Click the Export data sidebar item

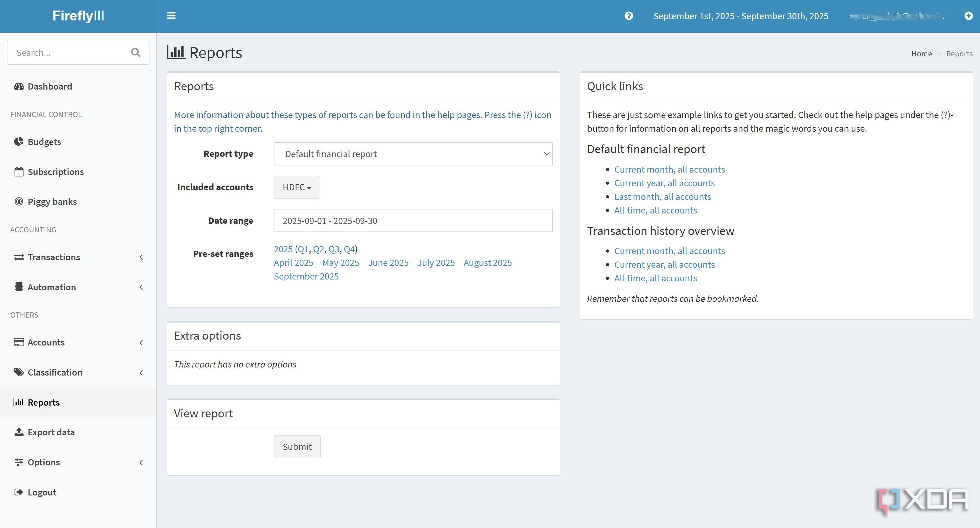coord(45,432)
